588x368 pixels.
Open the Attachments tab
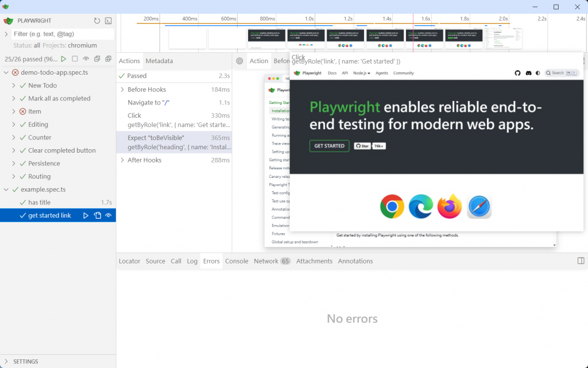[314, 261]
